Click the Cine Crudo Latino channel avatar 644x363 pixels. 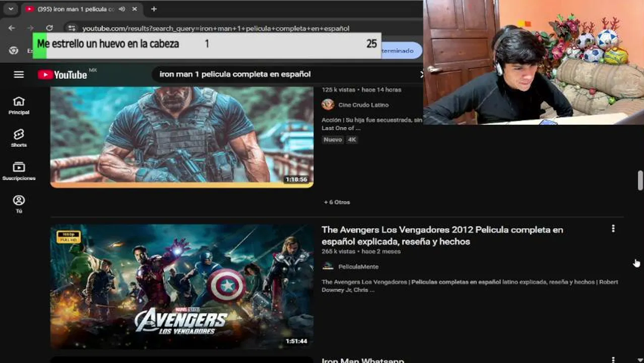click(328, 105)
